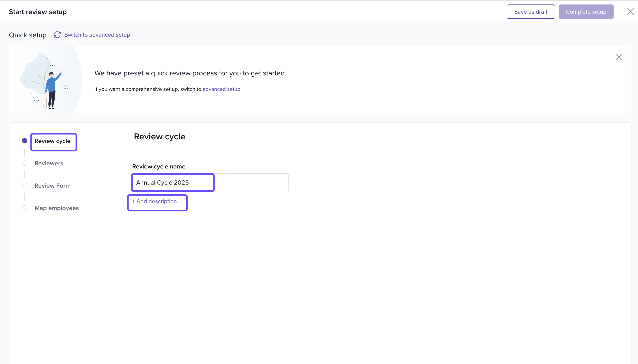Click Save as draft button
Image resolution: width=638 pixels, height=364 pixels.
point(531,12)
